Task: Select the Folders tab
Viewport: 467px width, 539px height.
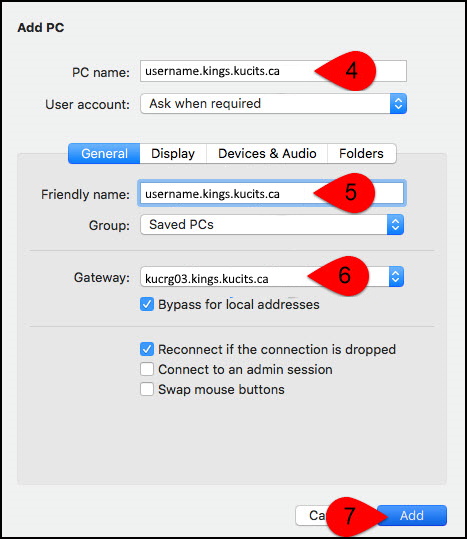Action: coord(361,154)
